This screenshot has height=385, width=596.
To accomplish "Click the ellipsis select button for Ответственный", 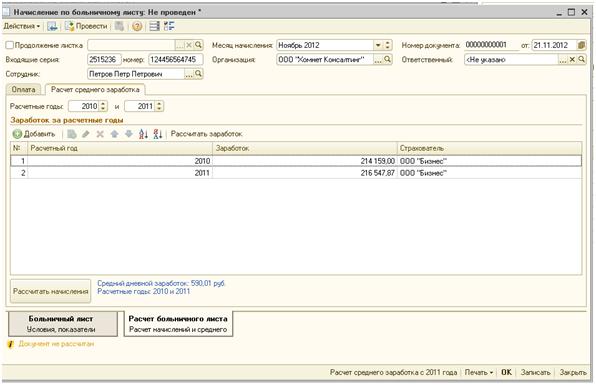I will tap(563, 60).
